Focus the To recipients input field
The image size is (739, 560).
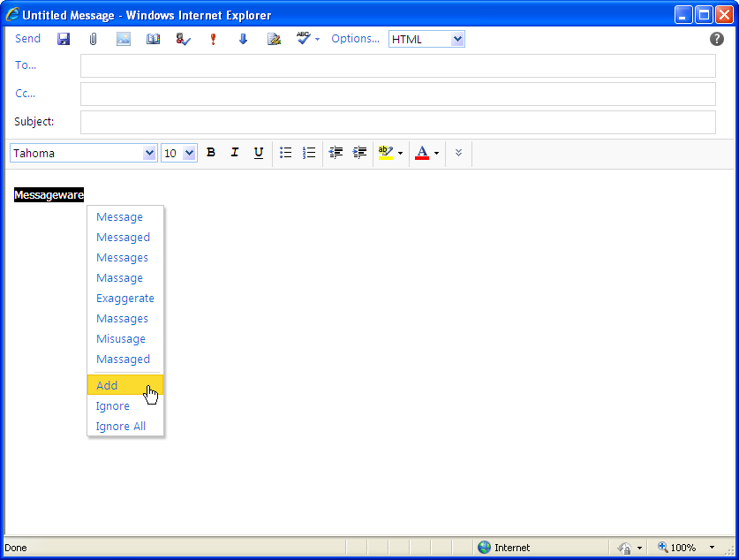coord(398,66)
